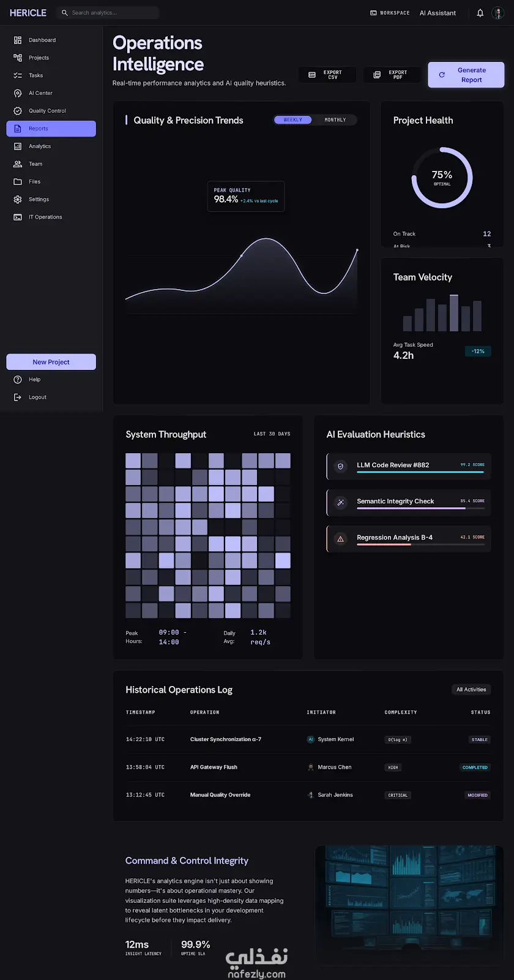Click the HIGH complexity tag
This screenshot has height=980, width=514.
click(x=393, y=767)
